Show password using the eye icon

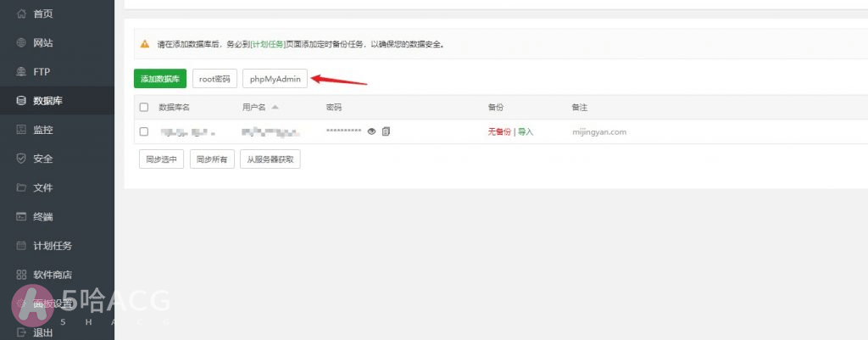(x=372, y=131)
